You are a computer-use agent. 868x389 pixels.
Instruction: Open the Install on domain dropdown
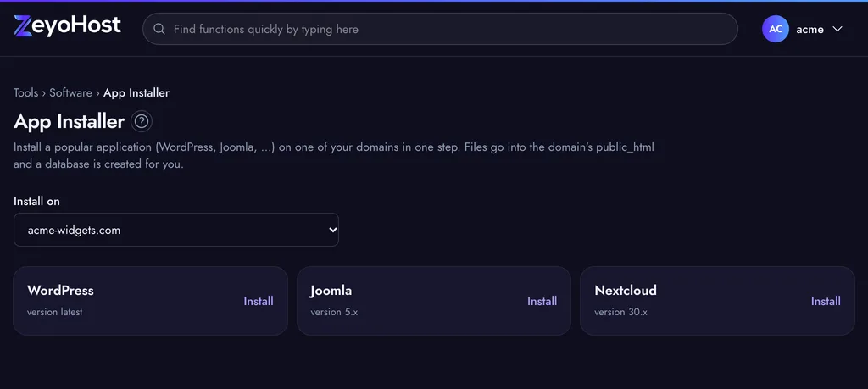176,230
